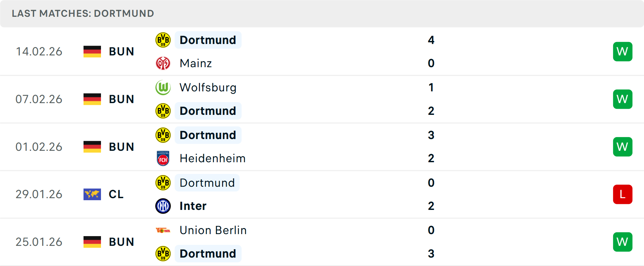This screenshot has width=644, height=266.
Task: Click the Wolfsburg club badge
Action: click(x=163, y=87)
